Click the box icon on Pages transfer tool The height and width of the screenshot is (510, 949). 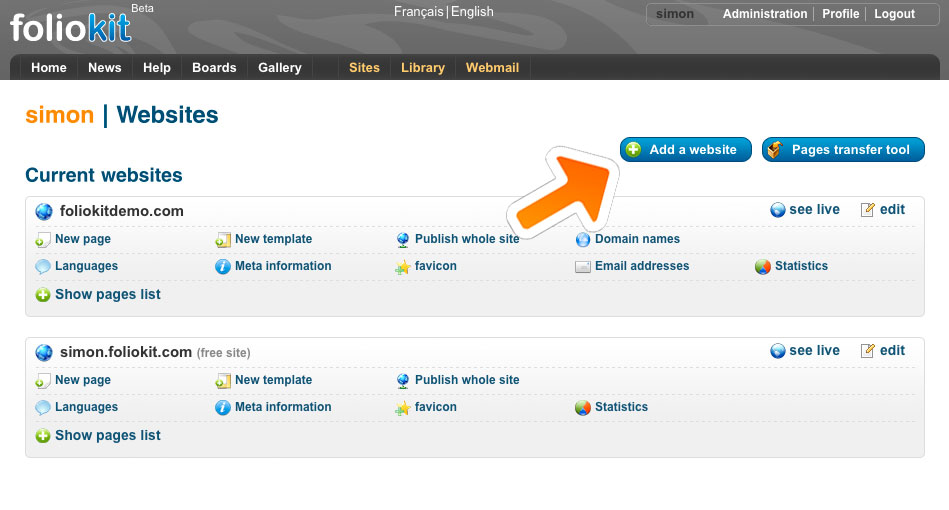tap(775, 149)
